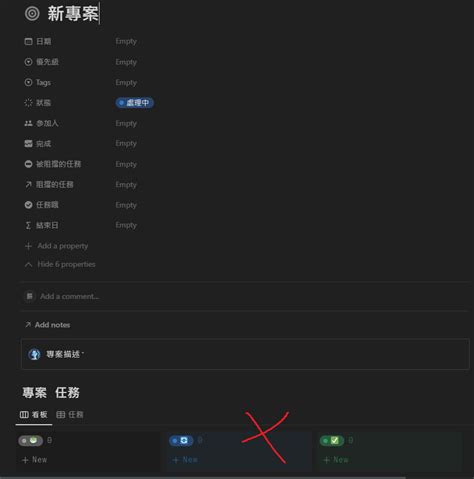Screen dimensions: 474x479
Task: Switch to the 任務 table tab
Action: tap(70, 415)
